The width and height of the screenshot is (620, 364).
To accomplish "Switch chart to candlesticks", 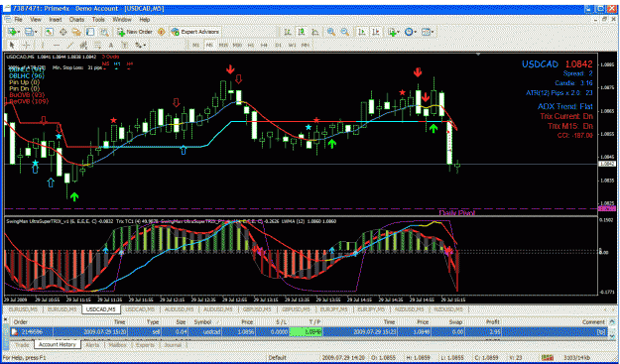I will [x=302, y=32].
